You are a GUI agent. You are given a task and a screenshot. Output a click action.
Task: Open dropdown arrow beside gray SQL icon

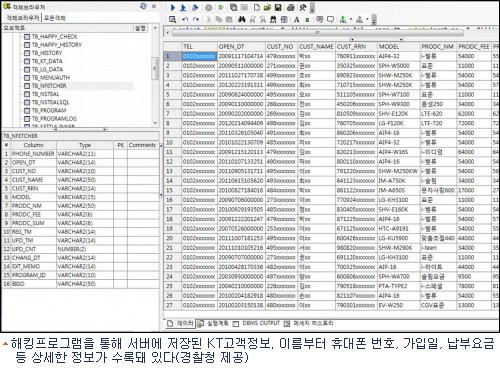367,20
